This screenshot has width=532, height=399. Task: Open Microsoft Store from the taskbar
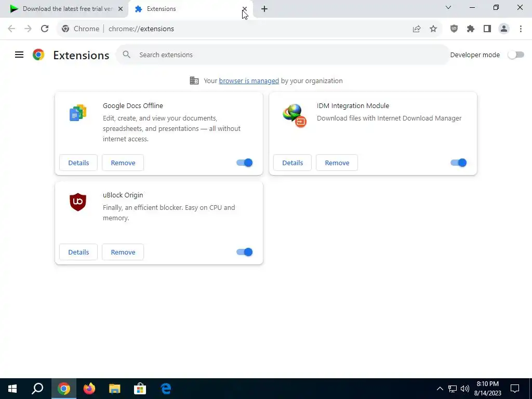pos(140,389)
